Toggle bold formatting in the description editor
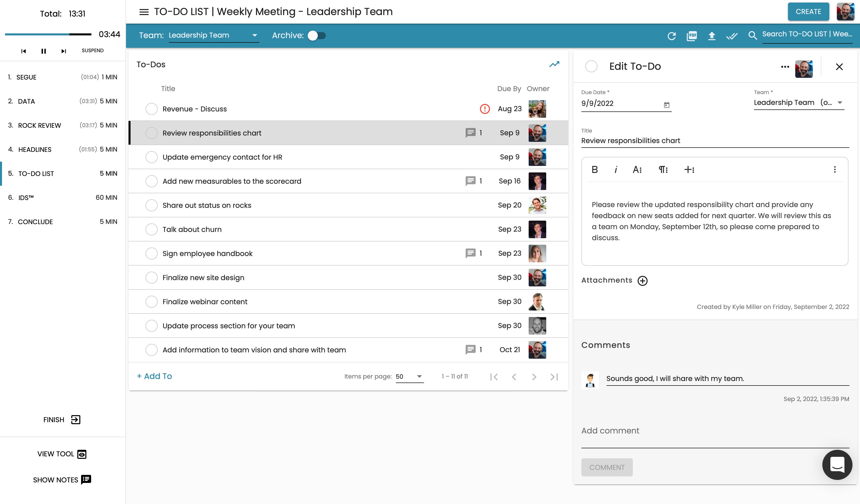Image resolution: width=860 pixels, height=504 pixels. (594, 170)
